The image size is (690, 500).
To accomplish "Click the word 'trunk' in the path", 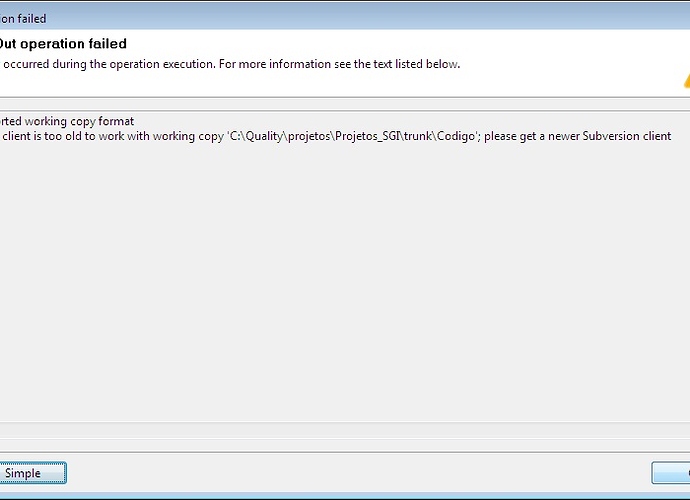I will click(418, 136).
